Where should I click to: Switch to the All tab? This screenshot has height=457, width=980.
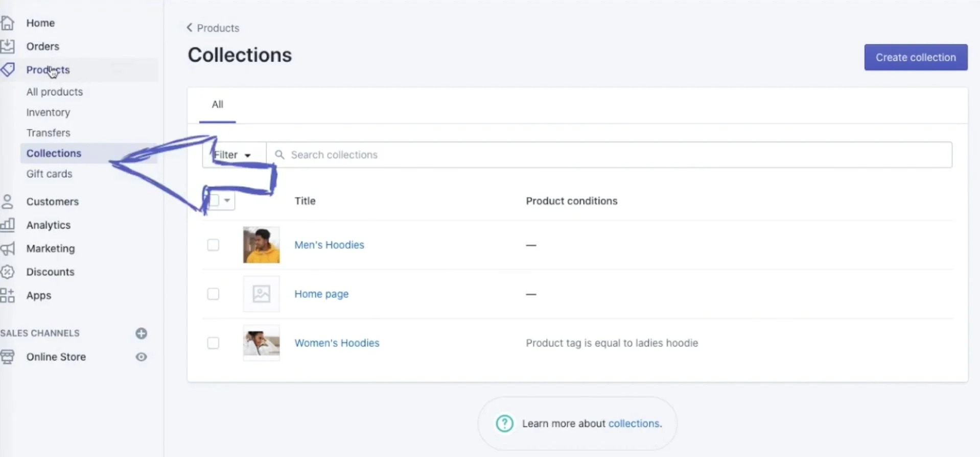(x=217, y=105)
